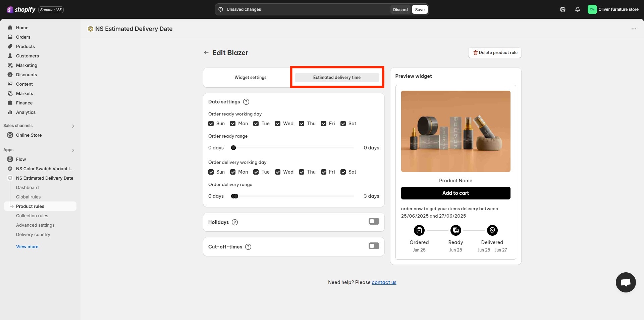Screen dimensions: 644x320
Task: Open the chat support bubble
Action: click(626, 282)
